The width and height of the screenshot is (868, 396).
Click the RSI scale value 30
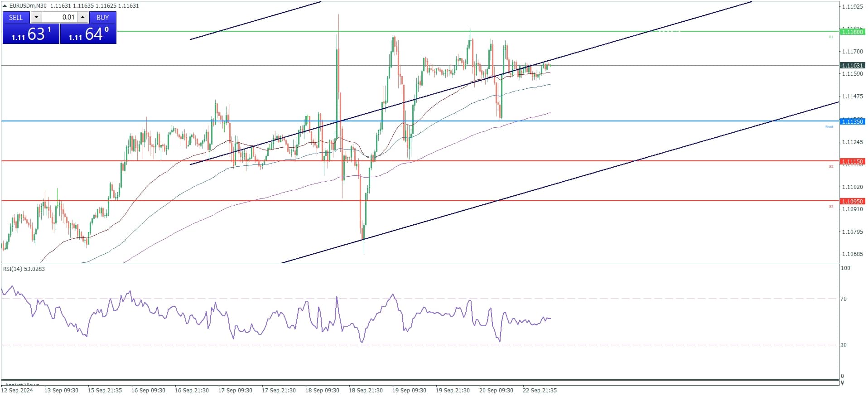(x=844, y=345)
